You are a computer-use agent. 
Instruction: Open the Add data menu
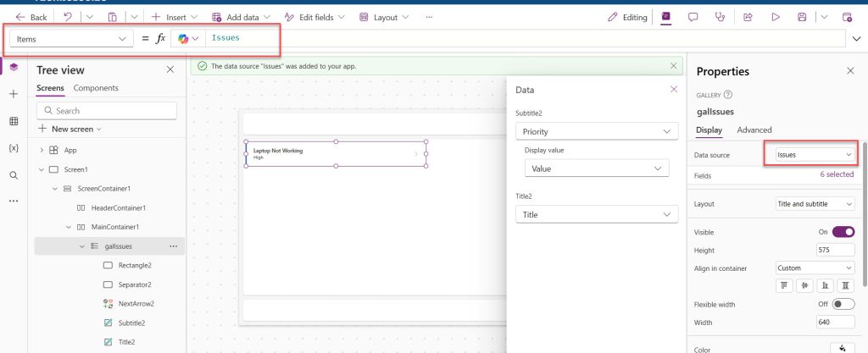(x=242, y=17)
